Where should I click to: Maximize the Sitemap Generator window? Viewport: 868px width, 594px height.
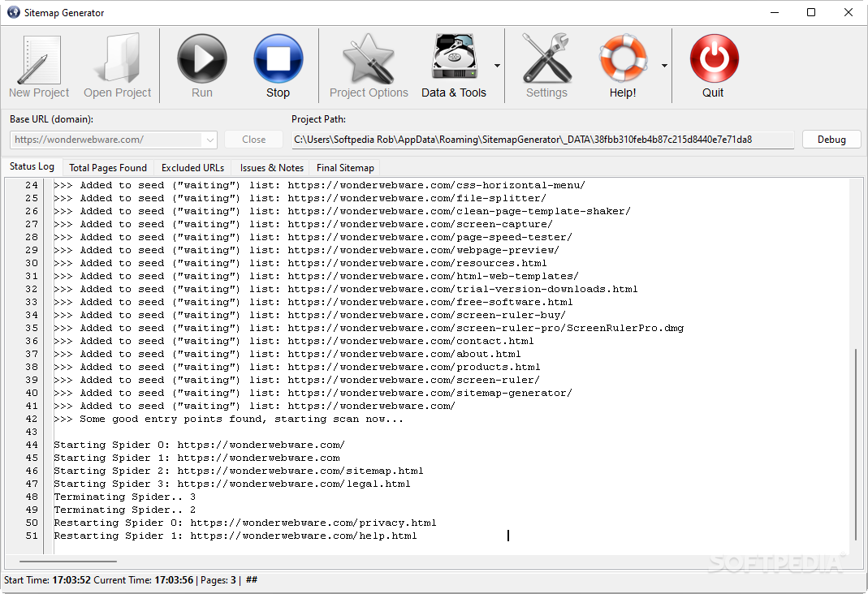coord(811,12)
